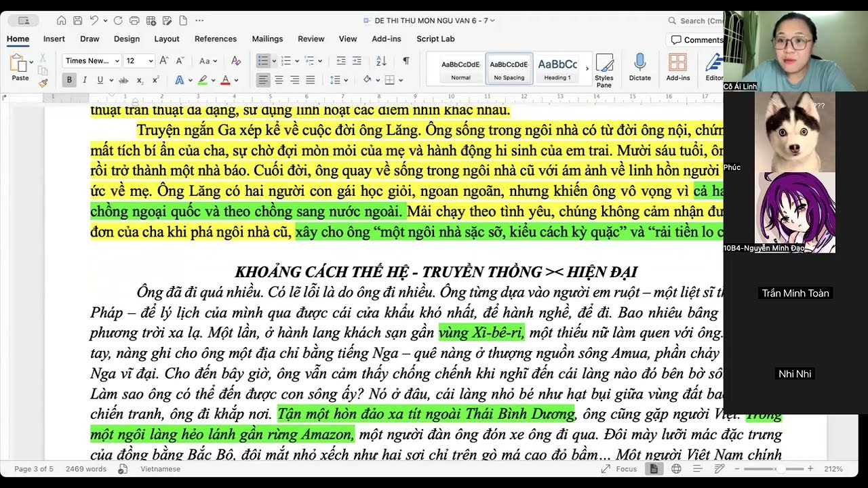Toggle Underline formatting
The height and width of the screenshot is (488, 868).
point(100,80)
